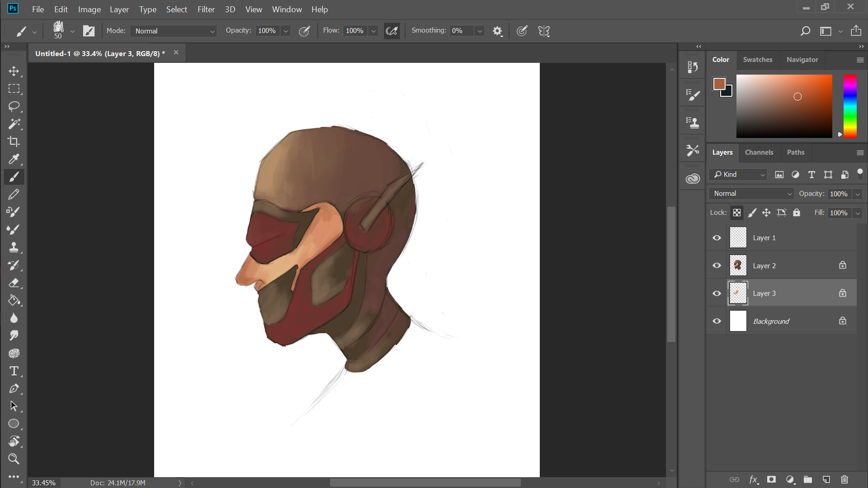Close the Untitled-1 document tab
Viewport: 868px width, 488px height.
pyautogui.click(x=176, y=52)
